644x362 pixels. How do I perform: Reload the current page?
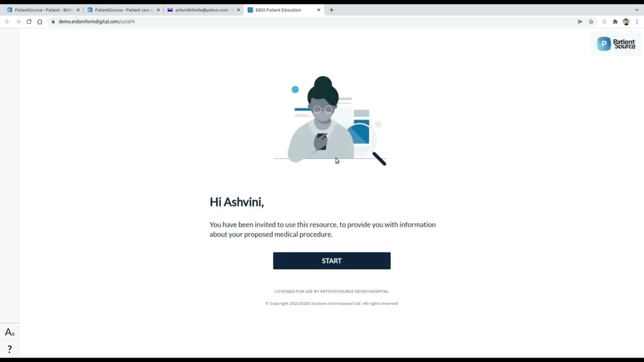(29, 21)
